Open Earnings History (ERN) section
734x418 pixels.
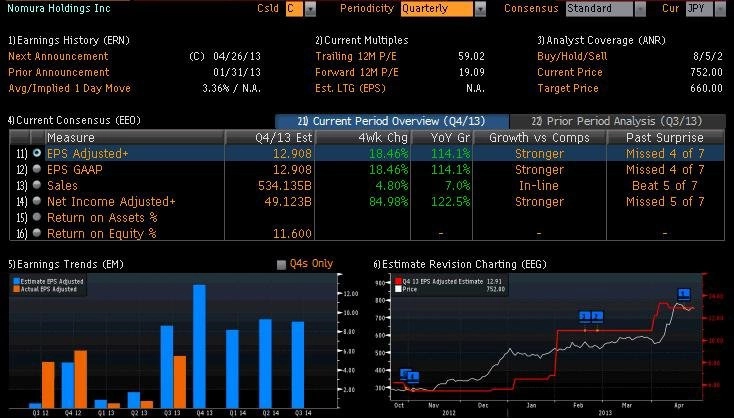pyautogui.click(x=69, y=40)
